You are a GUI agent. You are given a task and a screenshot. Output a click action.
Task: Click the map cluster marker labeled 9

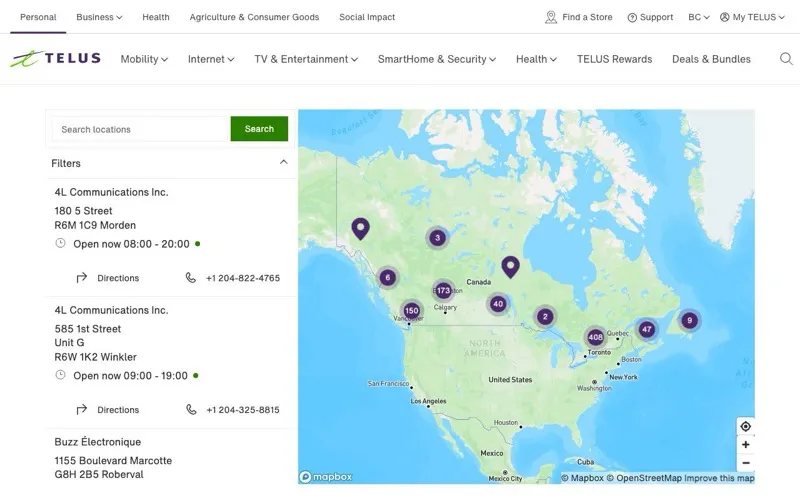(x=689, y=320)
